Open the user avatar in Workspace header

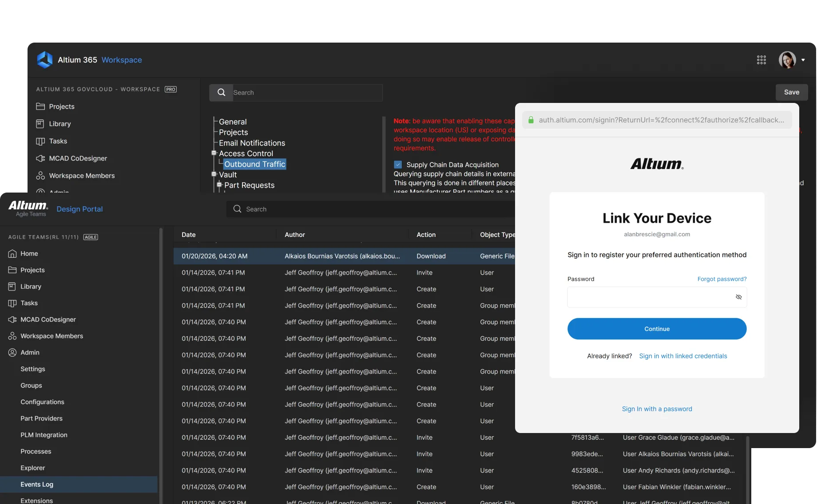pyautogui.click(x=787, y=60)
